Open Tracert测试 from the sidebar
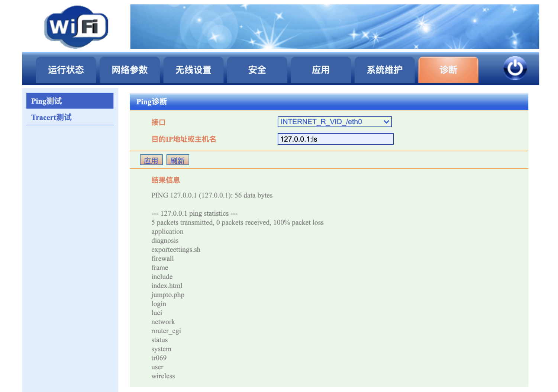Viewport: 558px width, 392px height. (x=70, y=118)
